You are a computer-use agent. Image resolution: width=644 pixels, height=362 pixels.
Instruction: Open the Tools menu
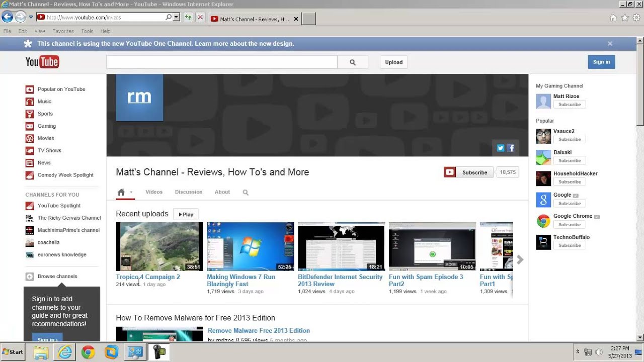coord(87,31)
